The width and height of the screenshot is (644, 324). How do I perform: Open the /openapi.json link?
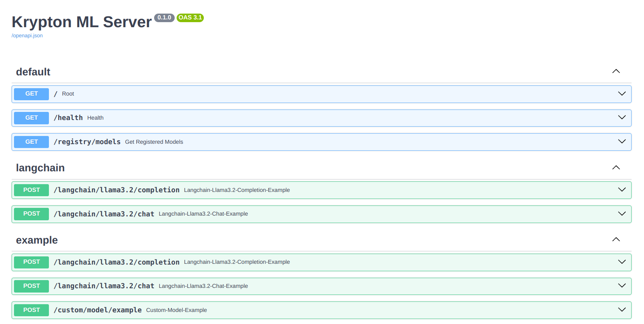click(x=27, y=36)
